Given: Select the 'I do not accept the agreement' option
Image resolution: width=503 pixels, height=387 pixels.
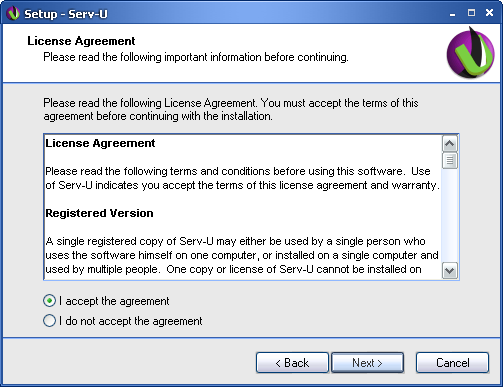Looking at the screenshot, I should pos(49,321).
